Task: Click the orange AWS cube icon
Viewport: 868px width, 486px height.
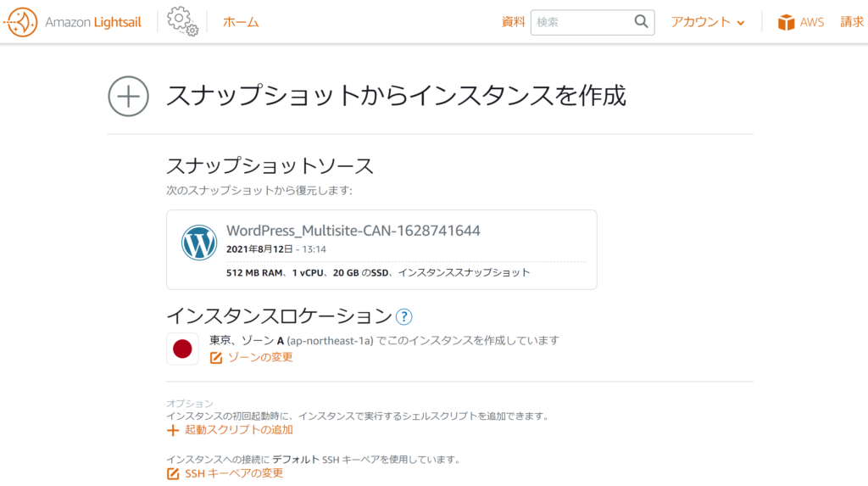Action: point(787,22)
